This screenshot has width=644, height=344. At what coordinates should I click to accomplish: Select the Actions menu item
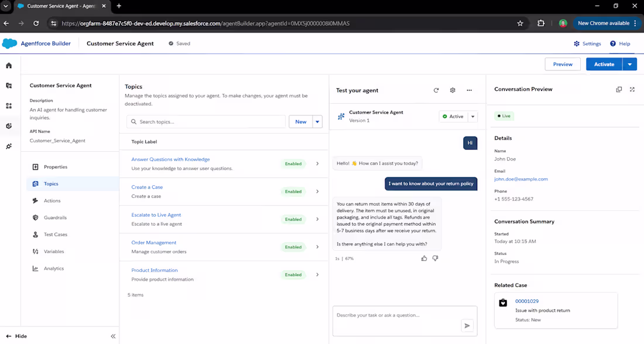[73, 200]
